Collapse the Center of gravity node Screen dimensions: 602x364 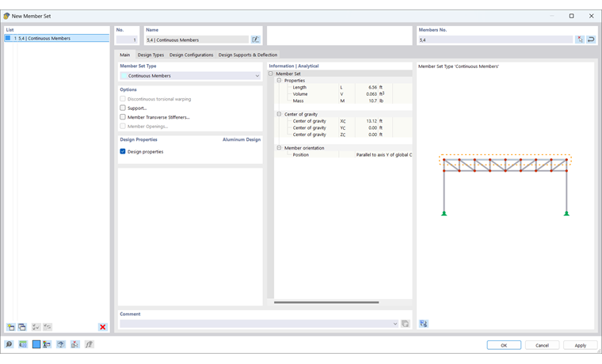point(279,114)
